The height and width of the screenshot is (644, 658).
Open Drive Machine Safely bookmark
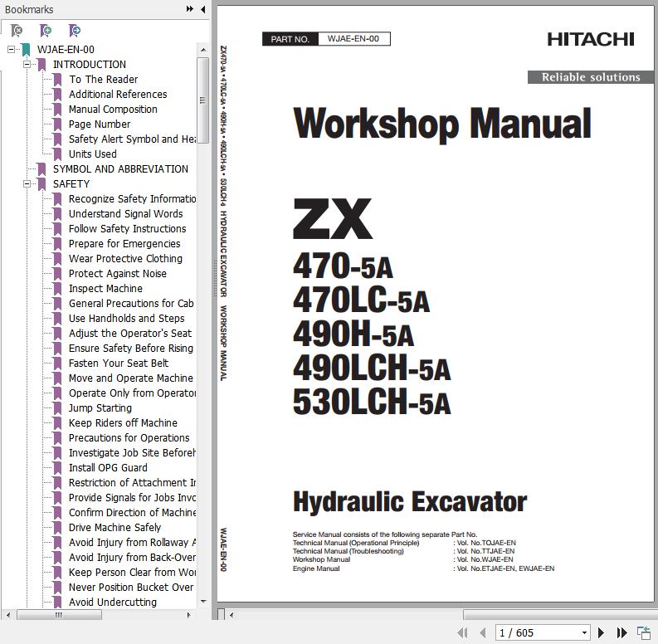pyautogui.click(x=115, y=528)
